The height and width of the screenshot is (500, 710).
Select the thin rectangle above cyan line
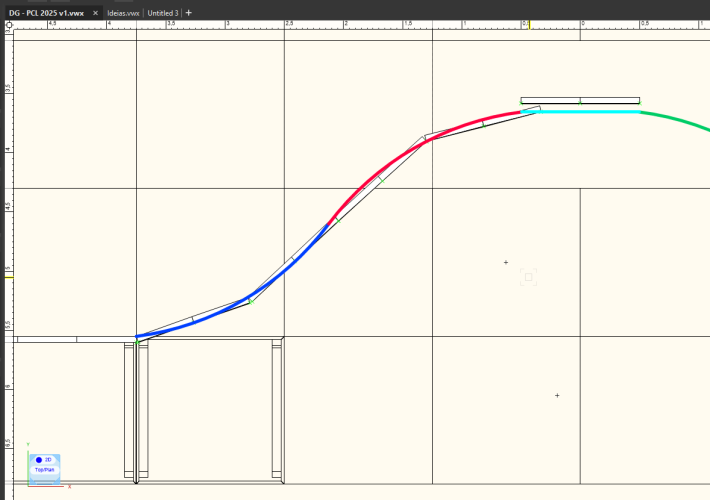[x=580, y=100]
